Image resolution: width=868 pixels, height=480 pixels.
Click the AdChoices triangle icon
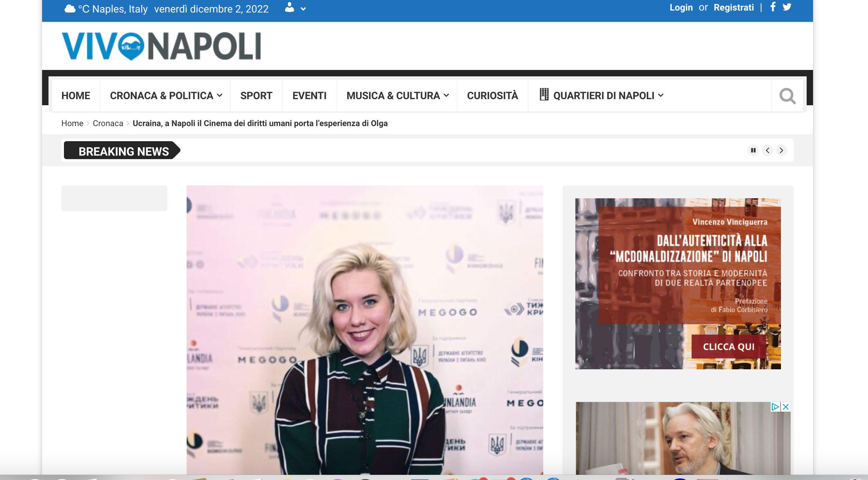[775, 407]
